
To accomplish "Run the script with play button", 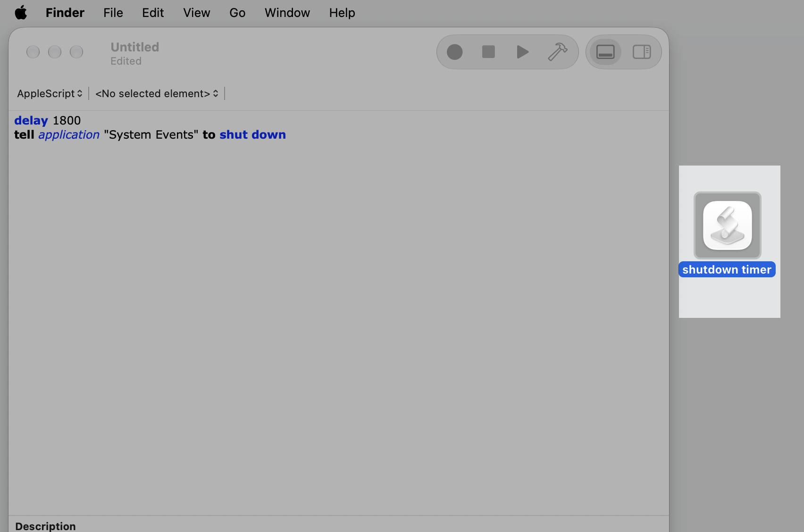I will (x=522, y=52).
